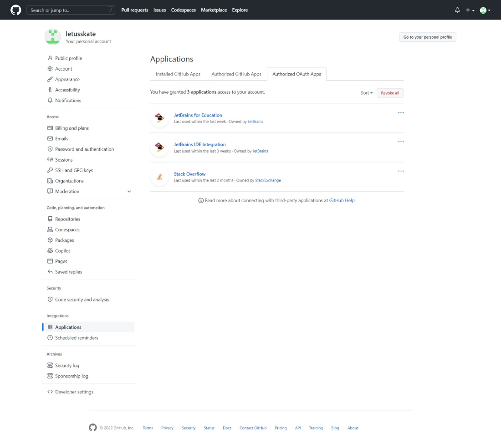Click the Codespaces icon in sidebar
The image size is (501, 448).
tap(50, 229)
